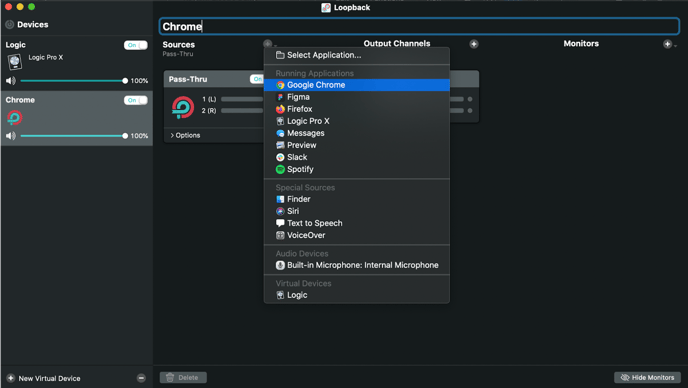Edit the Chrome device name field
The width and height of the screenshot is (688, 388).
(419, 26)
